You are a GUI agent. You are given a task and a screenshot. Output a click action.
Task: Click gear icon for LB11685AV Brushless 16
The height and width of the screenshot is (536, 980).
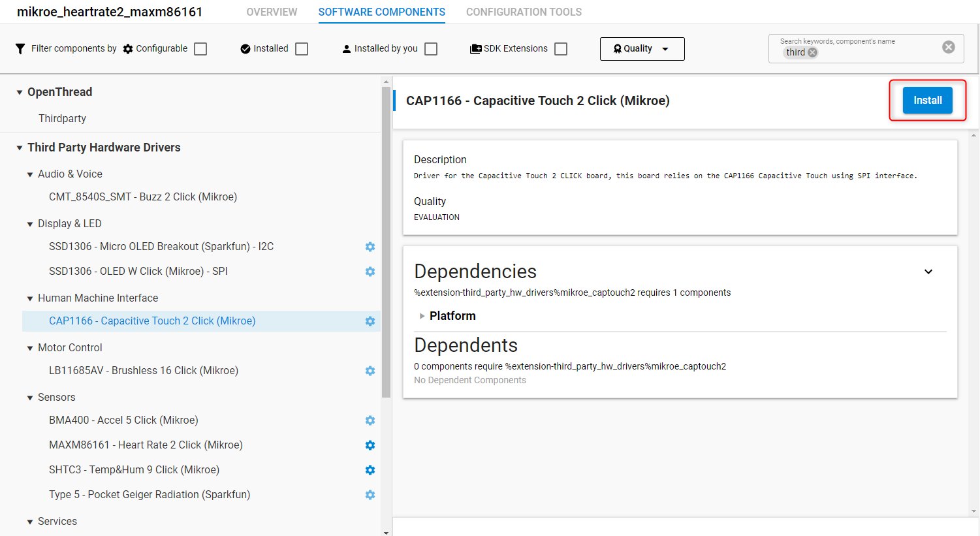click(370, 371)
